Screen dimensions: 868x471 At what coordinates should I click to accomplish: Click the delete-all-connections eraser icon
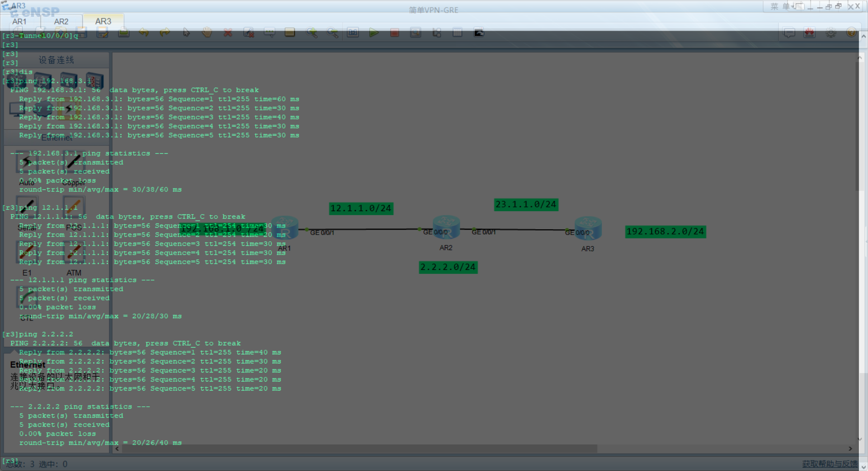248,33
